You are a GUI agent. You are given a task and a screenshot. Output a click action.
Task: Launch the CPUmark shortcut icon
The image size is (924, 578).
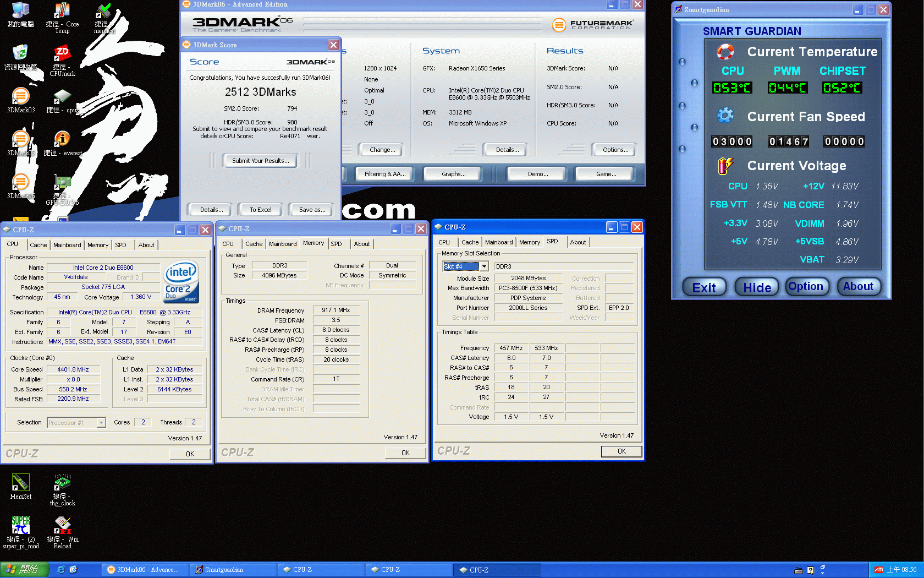point(62,61)
